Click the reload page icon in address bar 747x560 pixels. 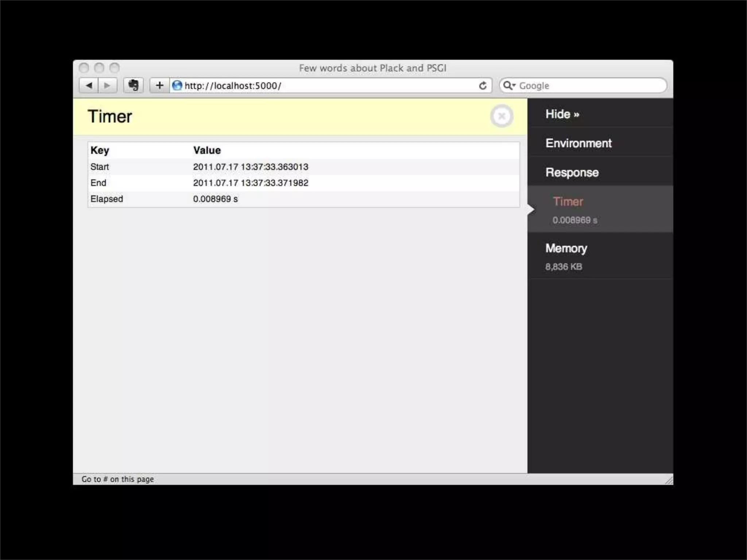click(483, 86)
